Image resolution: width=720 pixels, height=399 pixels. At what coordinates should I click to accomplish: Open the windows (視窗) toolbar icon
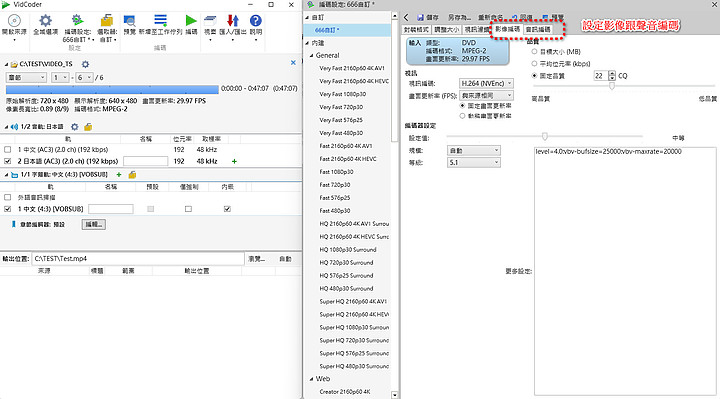click(x=210, y=21)
